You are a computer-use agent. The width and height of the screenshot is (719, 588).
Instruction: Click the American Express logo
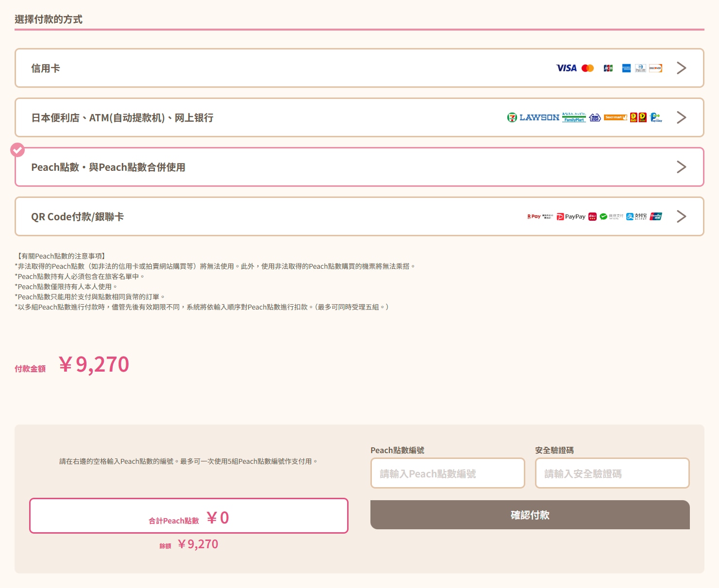pos(626,68)
